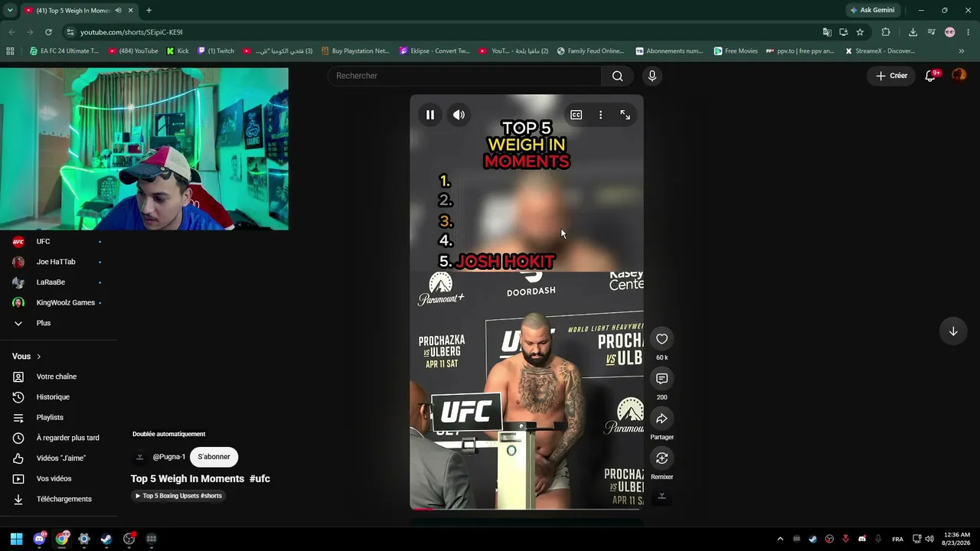The image size is (980, 551).
Task: Open the Twitch bookmark
Action: (216, 51)
